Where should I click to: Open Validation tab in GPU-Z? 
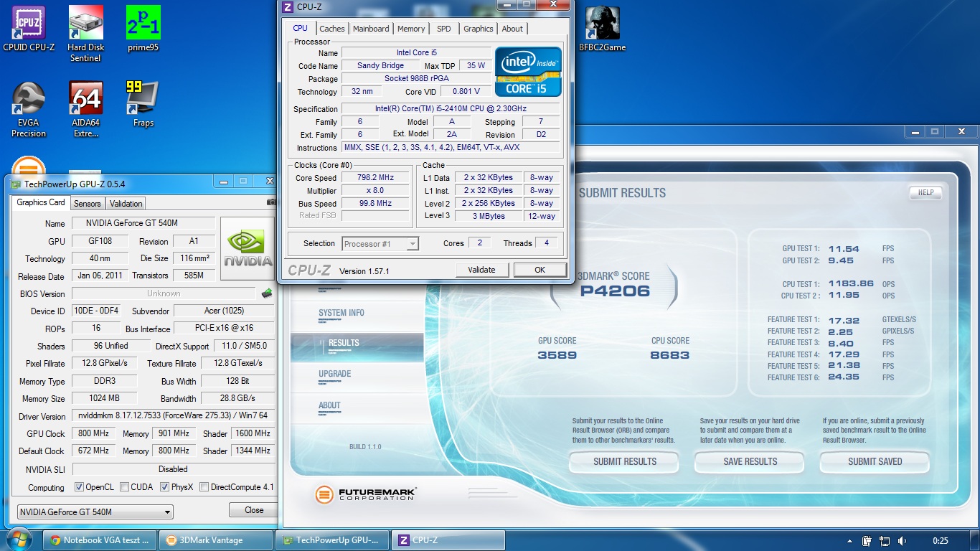pos(126,204)
